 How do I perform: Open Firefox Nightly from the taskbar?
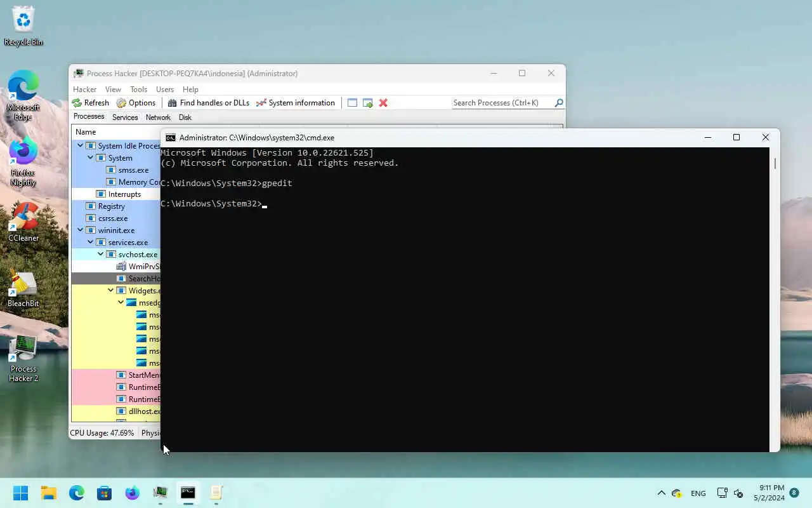133,493
